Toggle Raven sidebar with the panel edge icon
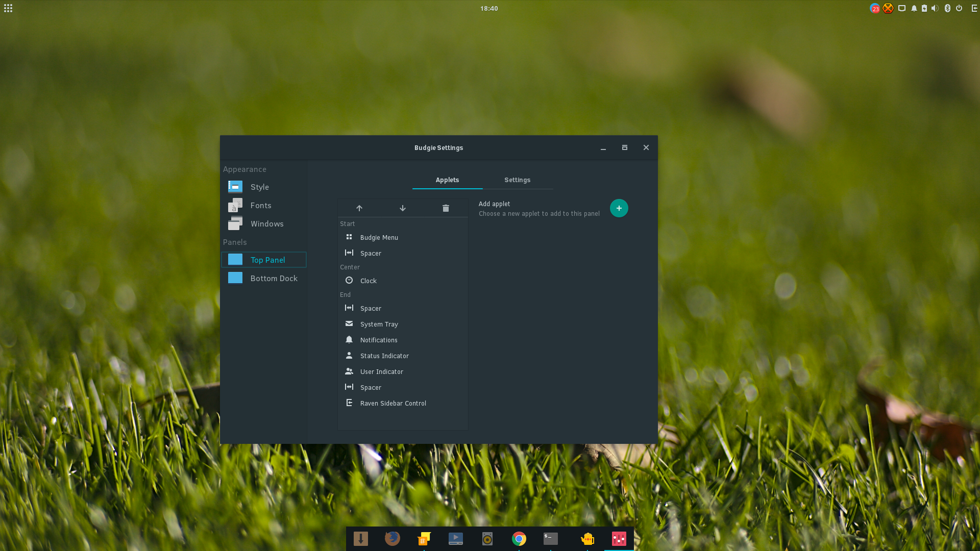Image resolution: width=980 pixels, height=551 pixels. 974,8
